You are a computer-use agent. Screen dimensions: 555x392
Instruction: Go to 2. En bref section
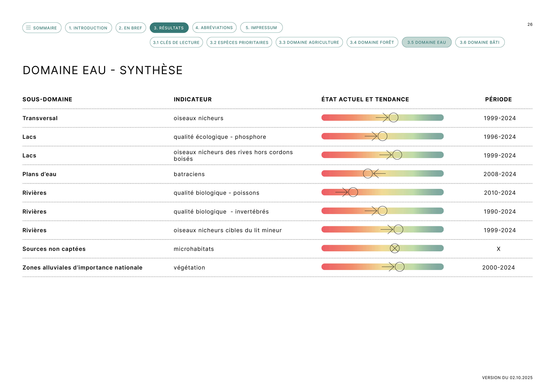tap(131, 28)
